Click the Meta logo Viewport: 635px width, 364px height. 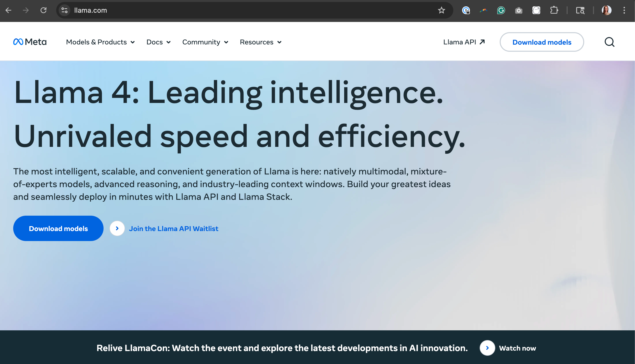(x=30, y=42)
